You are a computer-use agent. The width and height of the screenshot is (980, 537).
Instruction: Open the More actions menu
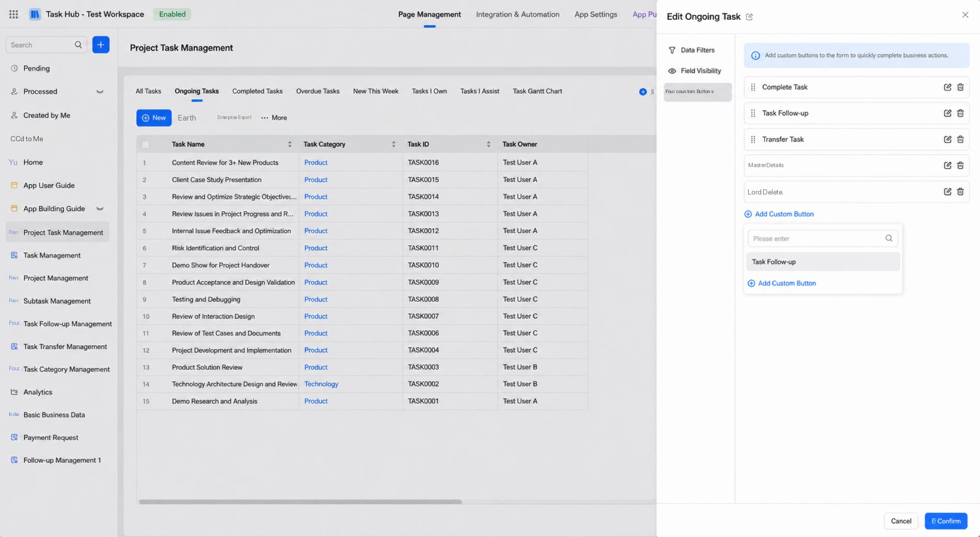tap(274, 118)
